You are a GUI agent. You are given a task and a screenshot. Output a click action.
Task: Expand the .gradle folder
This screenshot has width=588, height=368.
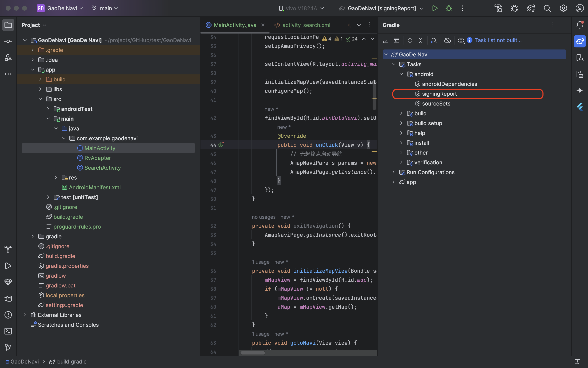coord(32,50)
